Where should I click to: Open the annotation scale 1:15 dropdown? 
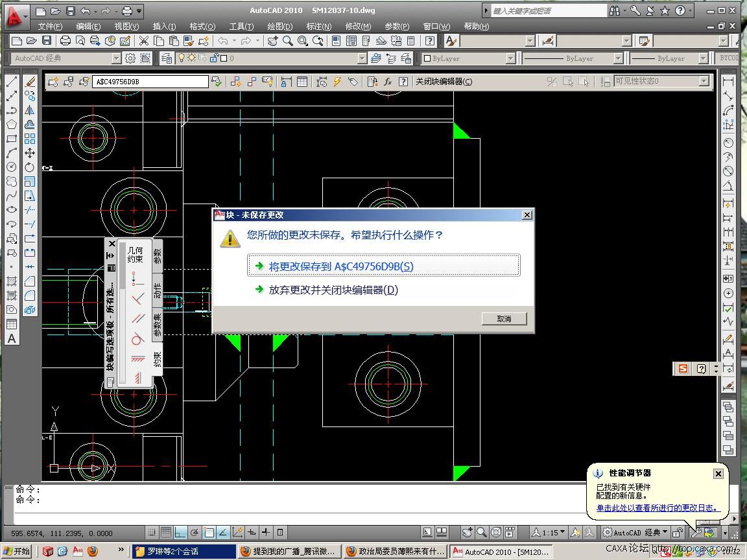[549, 532]
